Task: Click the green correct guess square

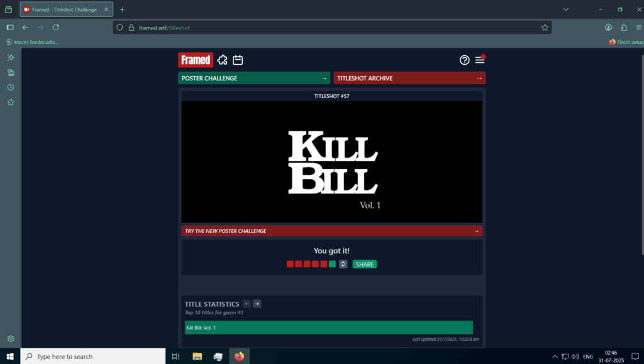Action: [x=332, y=264]
